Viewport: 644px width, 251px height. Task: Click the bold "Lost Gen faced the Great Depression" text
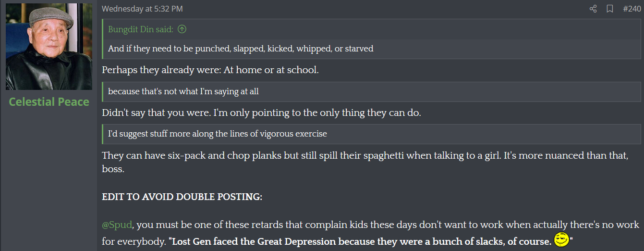(360, 241)
